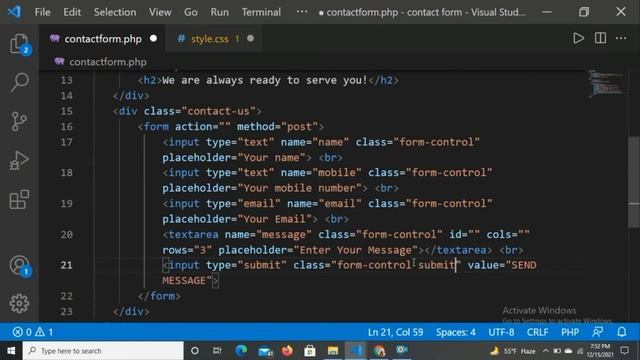The image size is (640, 360).
Task: Open the errors and warnings indicator
Action: coord(33,332)
